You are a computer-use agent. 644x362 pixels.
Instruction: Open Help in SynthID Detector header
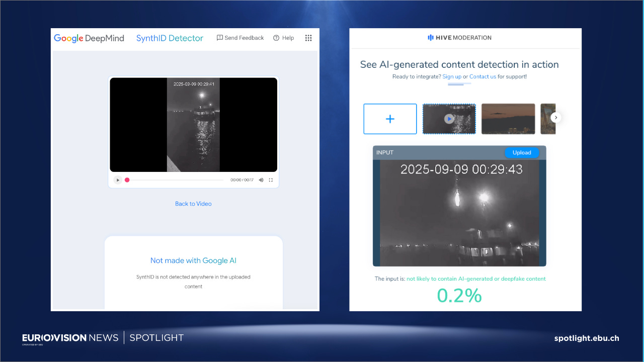click(284, 38)
